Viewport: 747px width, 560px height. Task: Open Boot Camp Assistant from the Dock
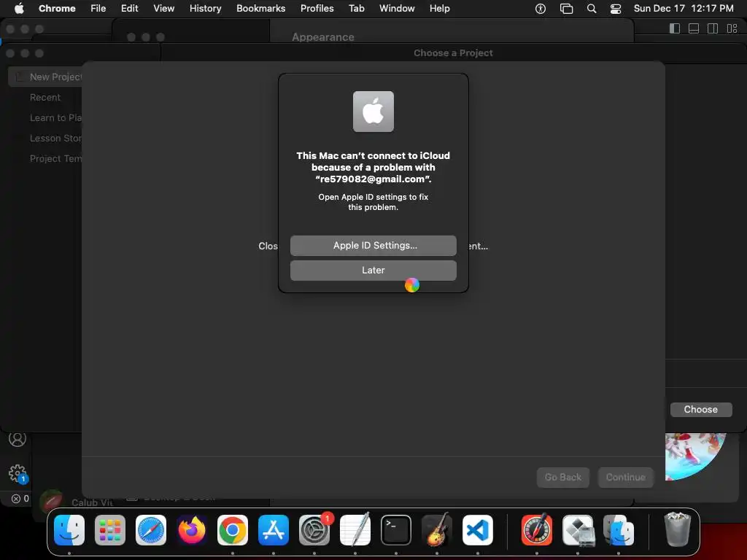[578, 530]
